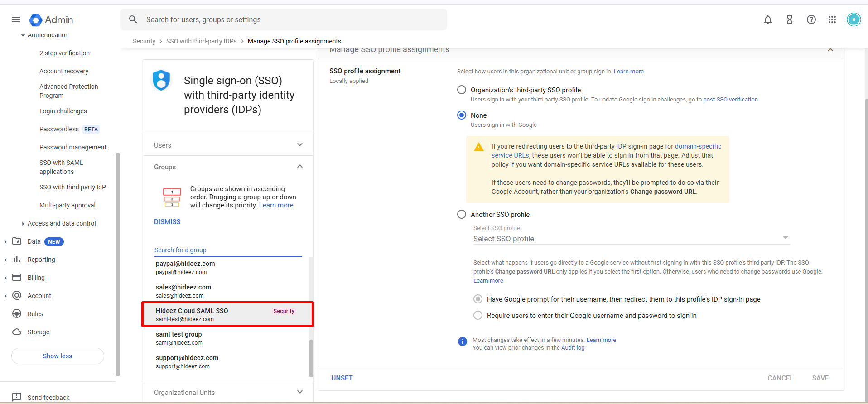Open 2-step verification in the sidebar
The width and height of the screenshot is (868, 404).
point(64,53)
